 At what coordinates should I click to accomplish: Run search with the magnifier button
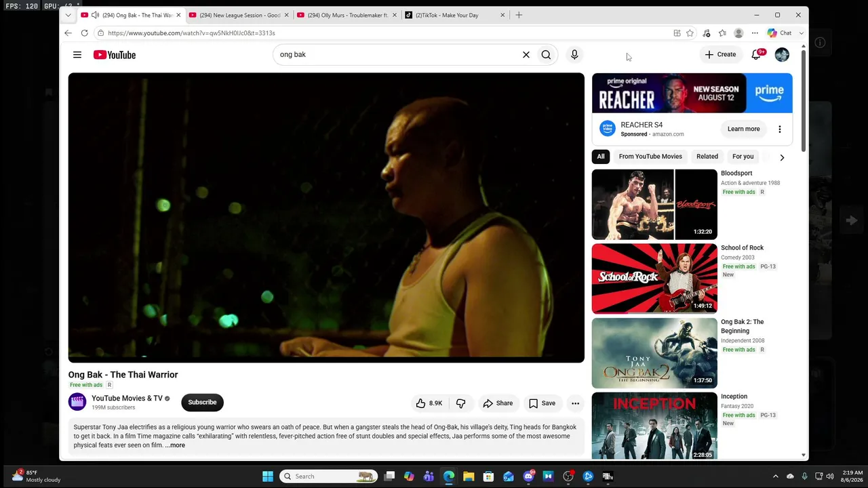click(546, 55)
